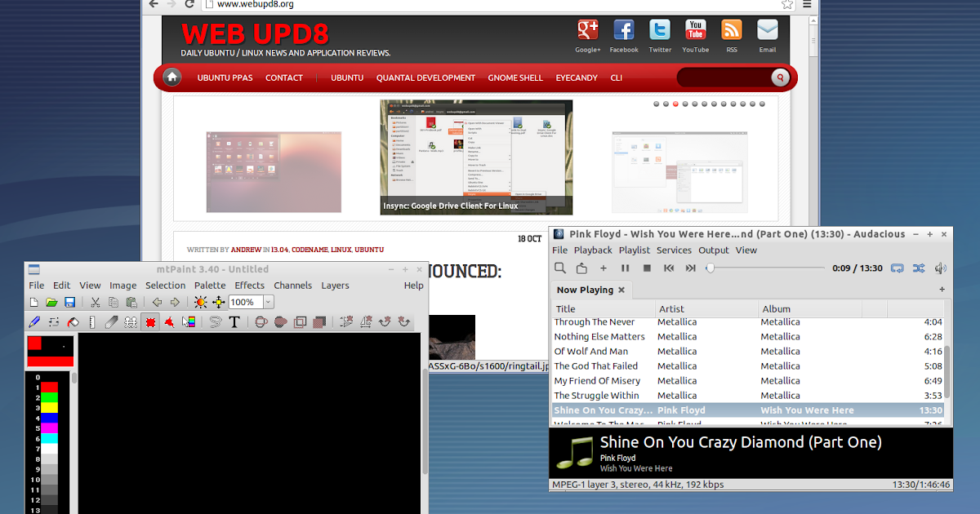This screenshot has height=514, width=980.
Task: Pause playback of Shine On You Crazy Diamond
Action: click(625, 269)
